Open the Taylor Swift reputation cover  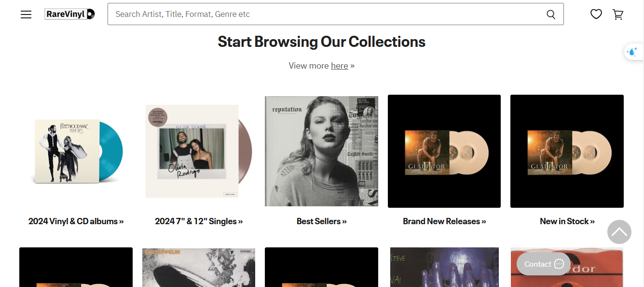(x=321, y=151)
